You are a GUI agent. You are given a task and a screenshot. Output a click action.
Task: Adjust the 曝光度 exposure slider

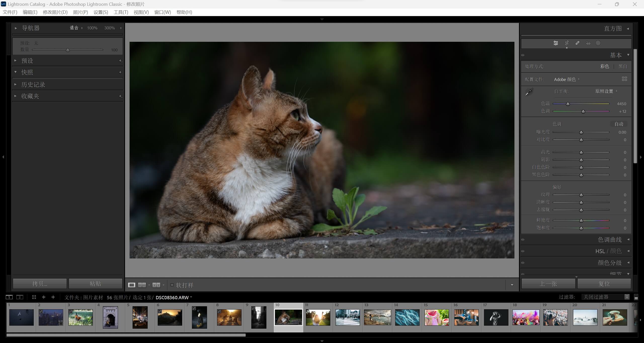581,132
